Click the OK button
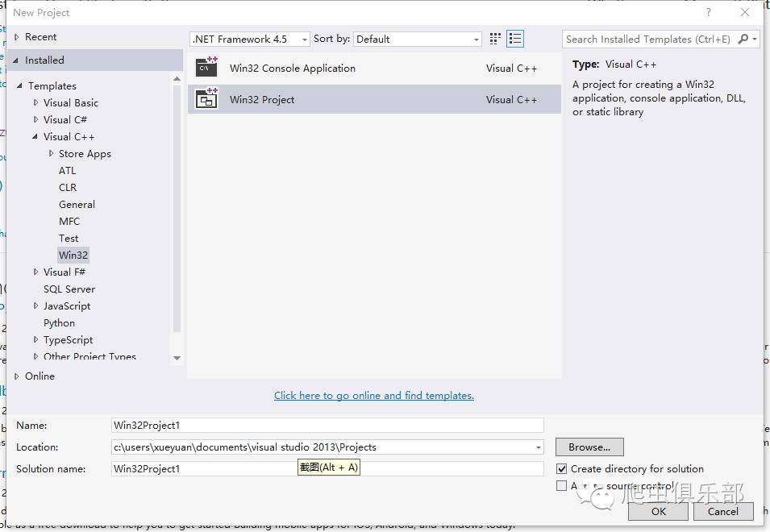Screen dimensions: 770x532 [658, 511]
